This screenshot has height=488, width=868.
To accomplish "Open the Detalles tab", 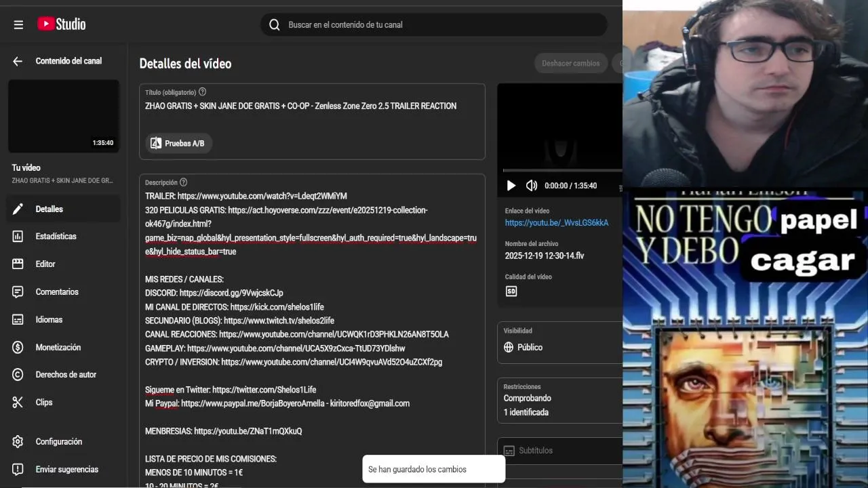I will click(x=64, y=209).
